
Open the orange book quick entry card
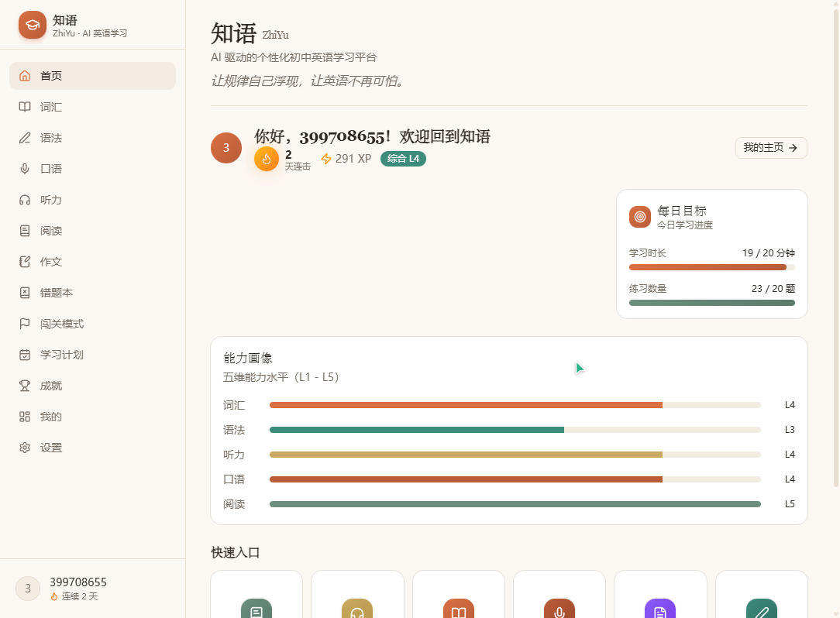coord(459,595)
